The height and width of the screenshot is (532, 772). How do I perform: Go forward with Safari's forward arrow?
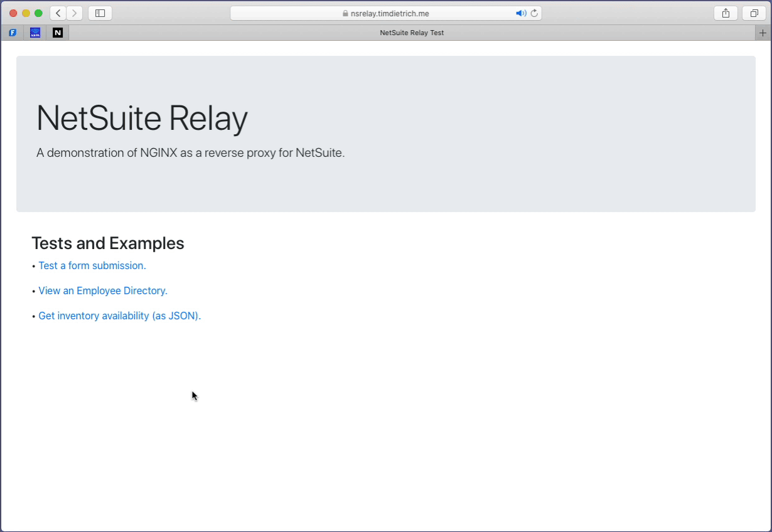click(74, 13)
